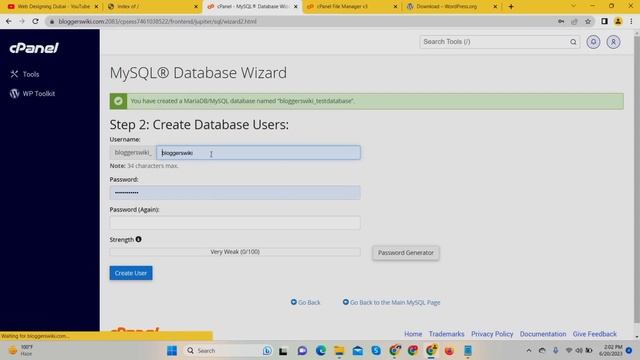
Task: Click the Very Weak strength meter bar
Action: pos(235,252)
